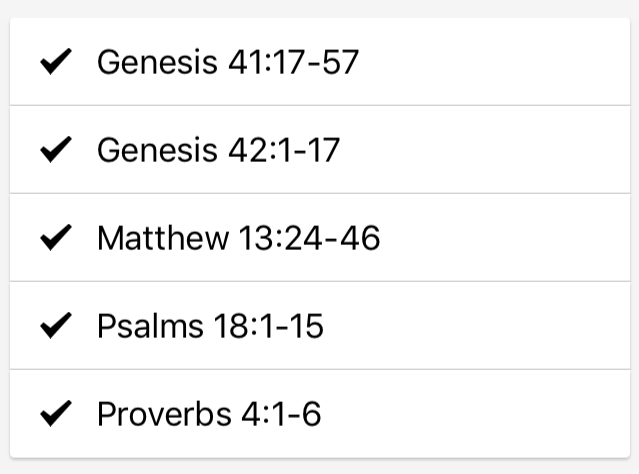Image resolution: width=639 pixels, height=474 pixels.
Task: Go to the Proverbs 4:1-6 reading
Action: tap(209, 414)
